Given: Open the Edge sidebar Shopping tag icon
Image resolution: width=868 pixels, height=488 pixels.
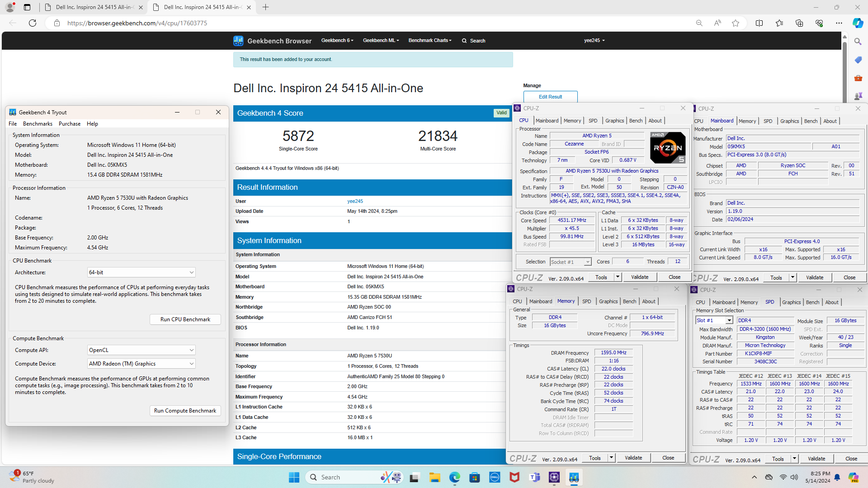Looking at the screenshot, I should [858, 60].
